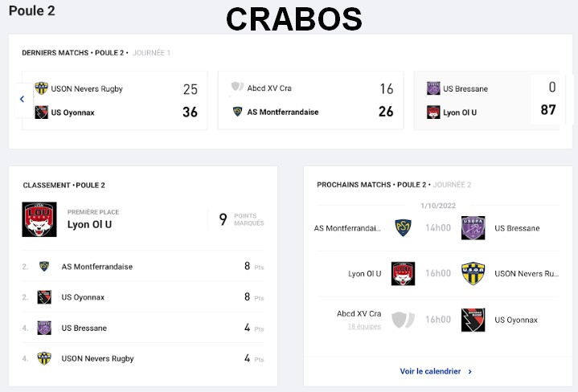This screenshot has height=392, width=578.
Task: Open the Abcd XV Cra vs Montferrandaise result
Action: 311,100
